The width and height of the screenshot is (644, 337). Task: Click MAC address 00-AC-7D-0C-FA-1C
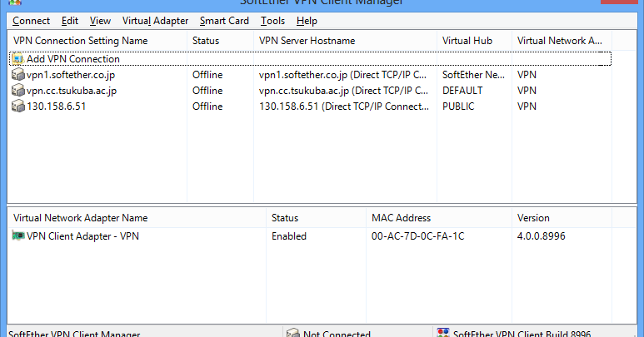tap(417, 236)
